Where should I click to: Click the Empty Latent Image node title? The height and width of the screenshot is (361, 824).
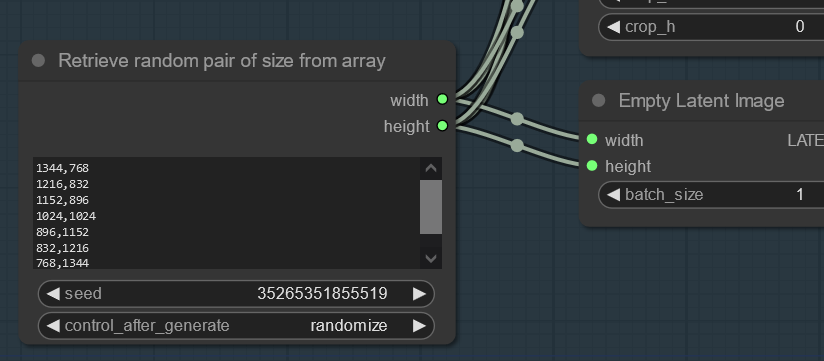click(x=702, y=100)
